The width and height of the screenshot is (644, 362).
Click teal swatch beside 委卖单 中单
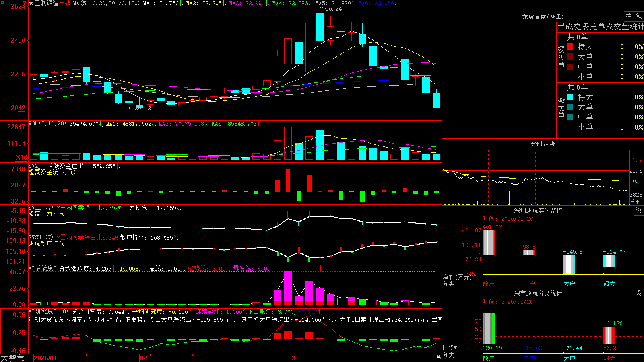point(570,117)
